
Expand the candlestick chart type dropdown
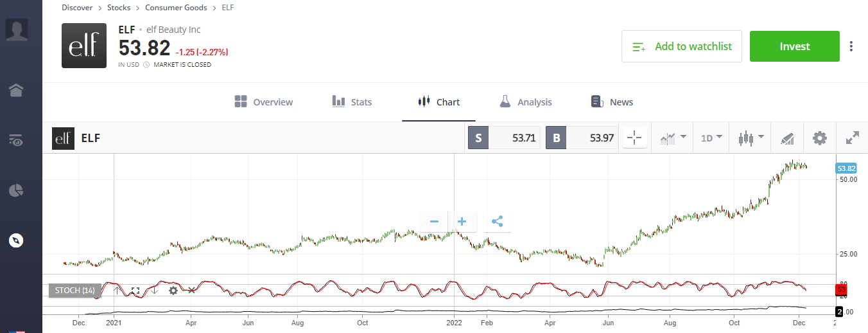point(751,138)
